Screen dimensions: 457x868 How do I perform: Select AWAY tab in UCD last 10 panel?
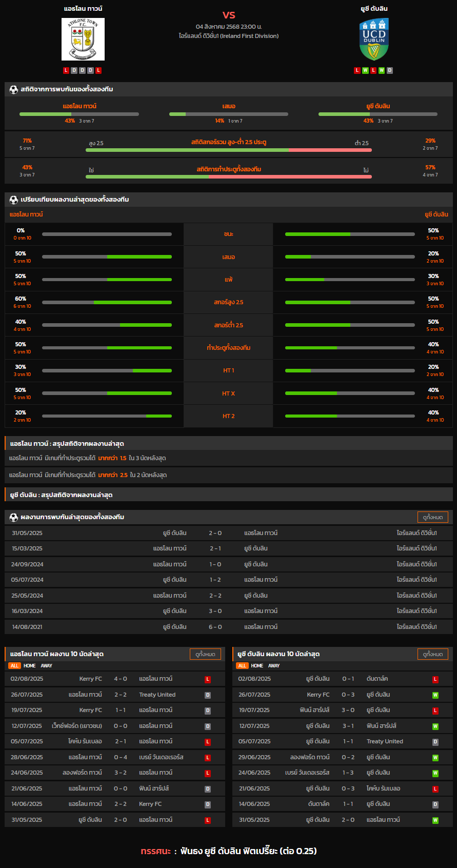[x=274, y=666]
